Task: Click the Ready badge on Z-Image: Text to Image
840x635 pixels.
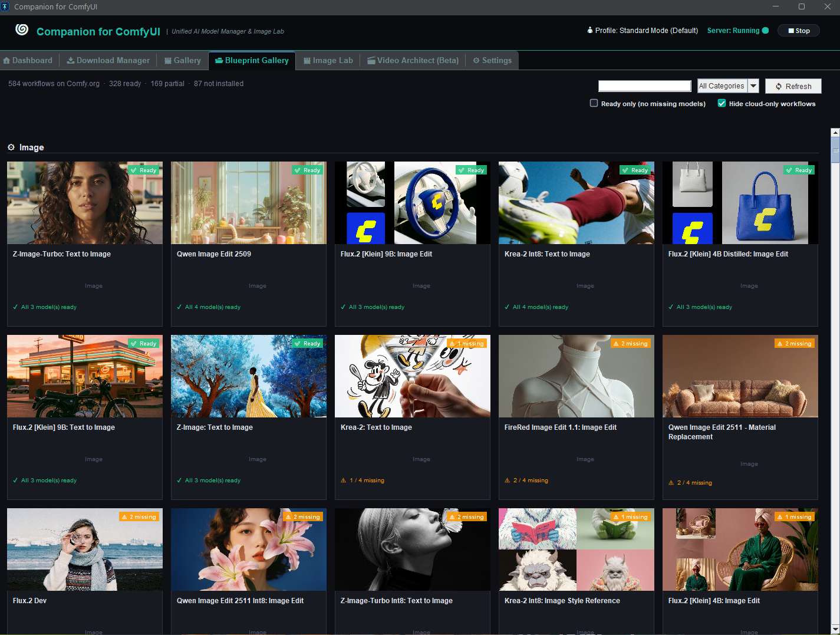Action: pyautogui.click(x=307, y=343)
